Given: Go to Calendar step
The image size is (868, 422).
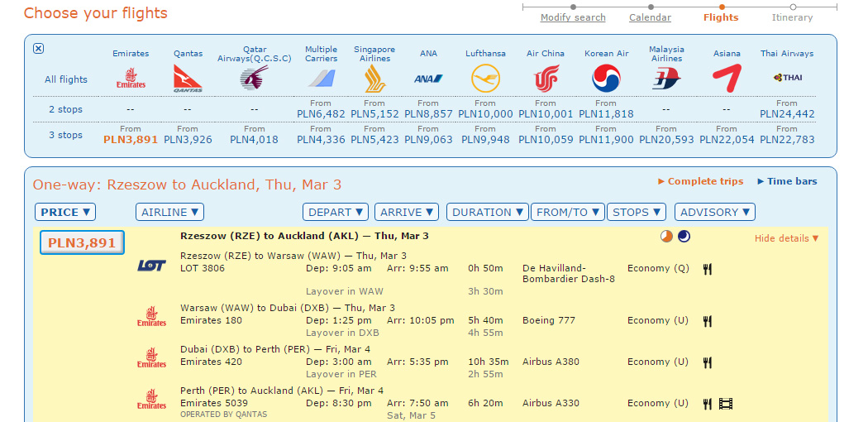Looking at the screenshot, I should pos(650,17).
